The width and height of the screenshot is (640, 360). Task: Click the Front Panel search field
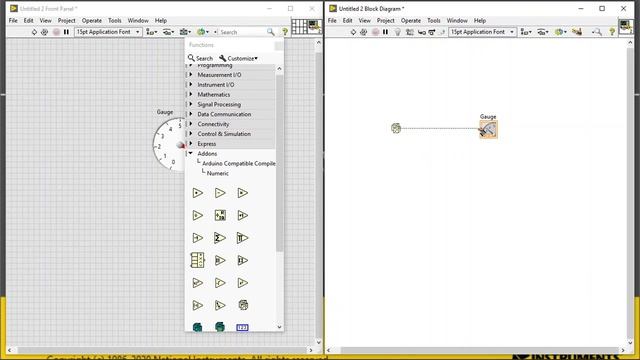[241, 32]
